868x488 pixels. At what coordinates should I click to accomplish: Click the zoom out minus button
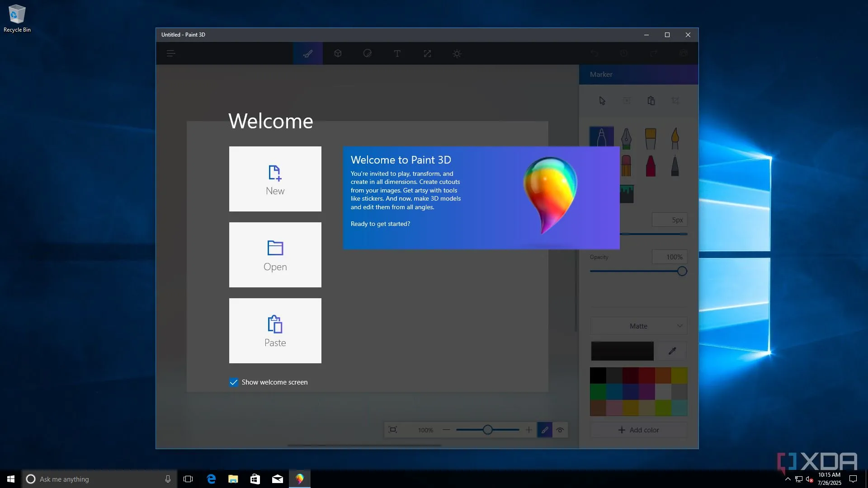pyautogui.click(x=447, y=430)
